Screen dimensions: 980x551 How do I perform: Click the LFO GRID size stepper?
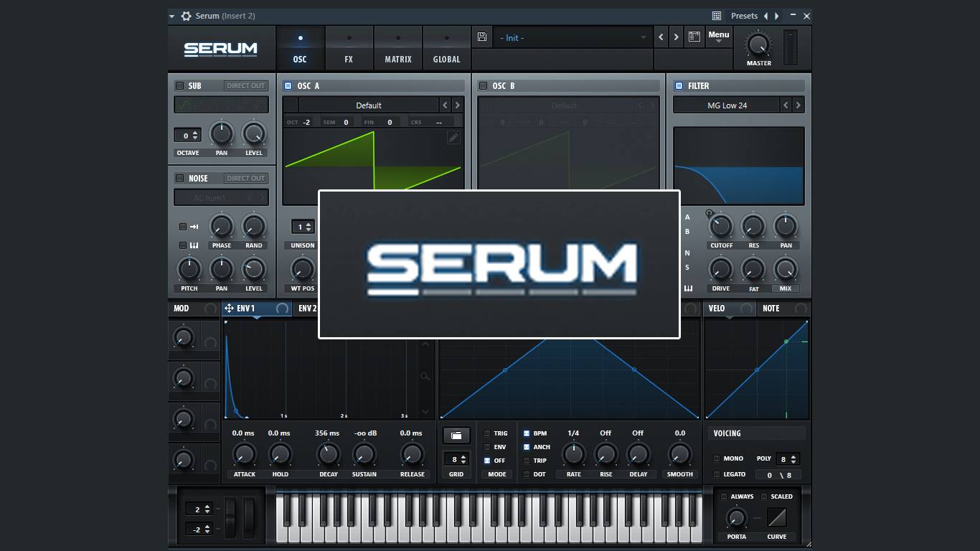point(456,459)
